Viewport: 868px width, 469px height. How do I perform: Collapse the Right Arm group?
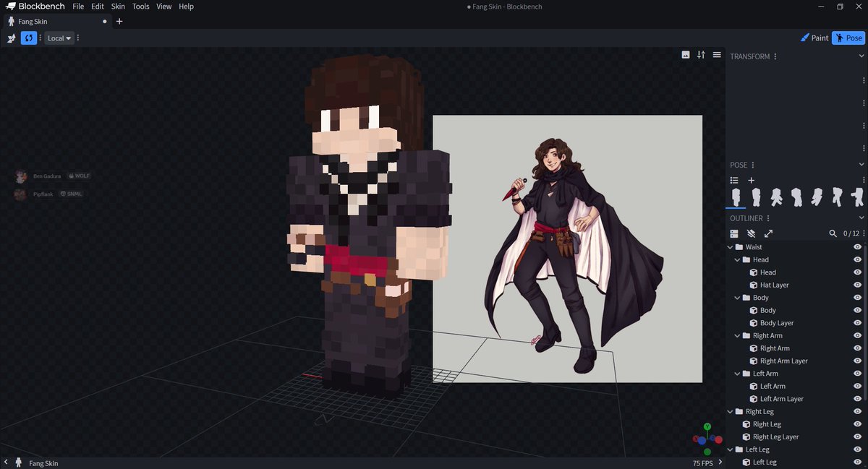737,335
